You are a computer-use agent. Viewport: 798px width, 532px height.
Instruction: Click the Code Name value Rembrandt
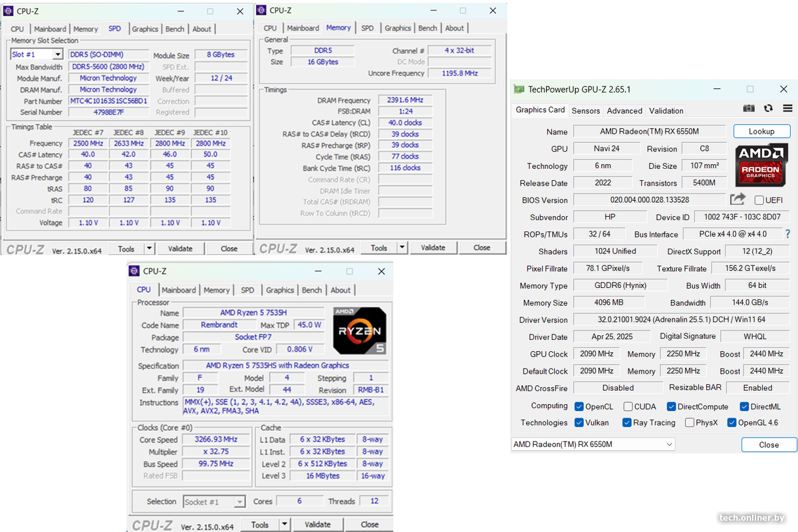pos(219,325)
